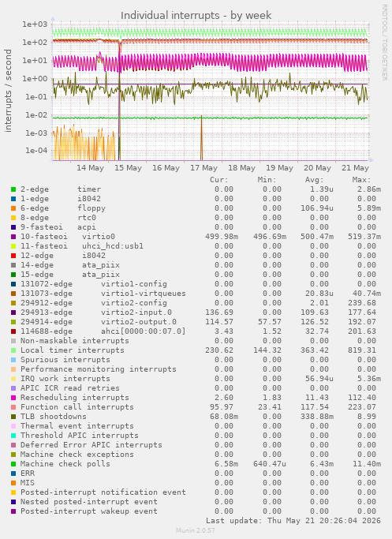Click the 17 May date marker on x-axis
Screen dimensions: 392x539
tap(203, 168)
